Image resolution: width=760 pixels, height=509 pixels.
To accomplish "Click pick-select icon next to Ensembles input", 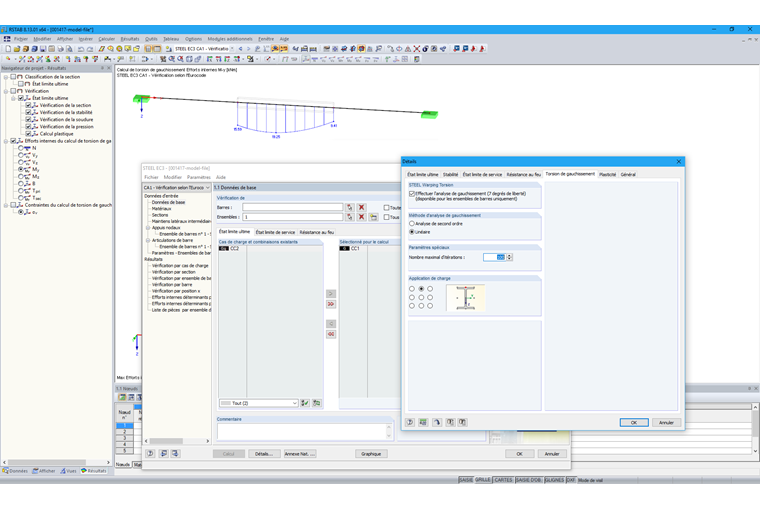I will [349, 217].
